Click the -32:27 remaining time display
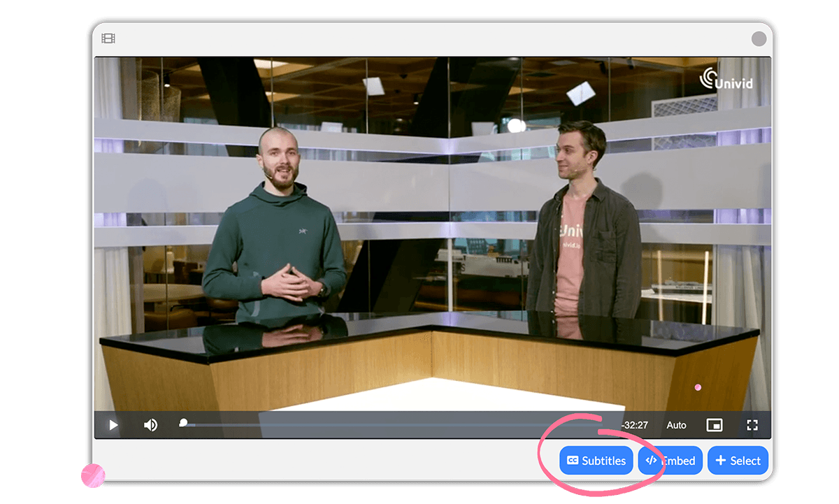 click(634, 425)
